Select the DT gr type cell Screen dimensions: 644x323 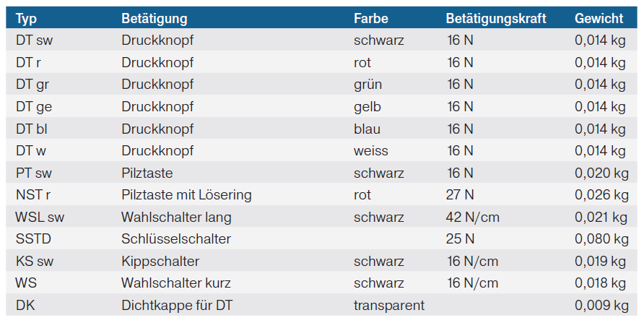coord(32,85)
